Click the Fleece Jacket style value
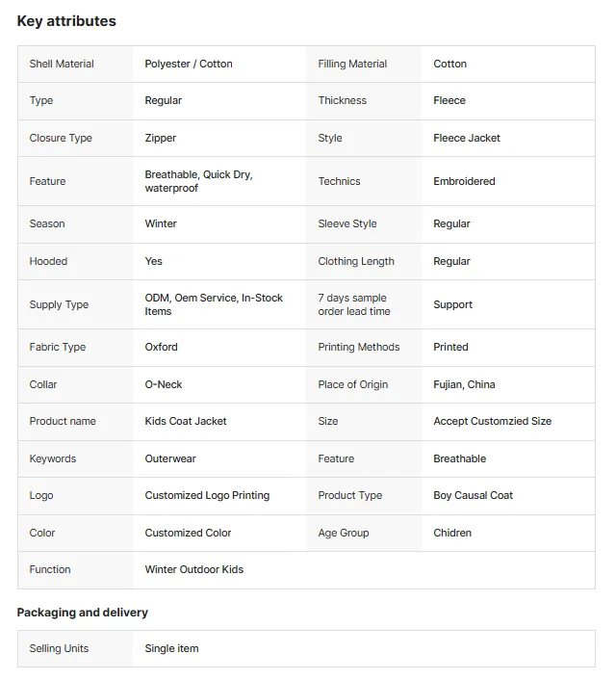 467,138
